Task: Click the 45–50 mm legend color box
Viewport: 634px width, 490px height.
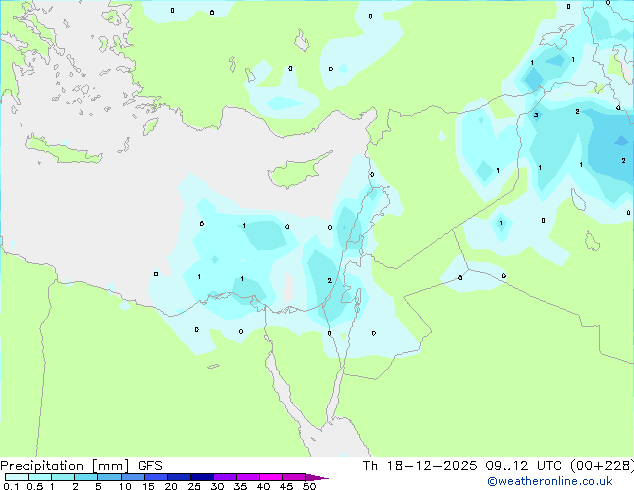Action: click(294, 477)
